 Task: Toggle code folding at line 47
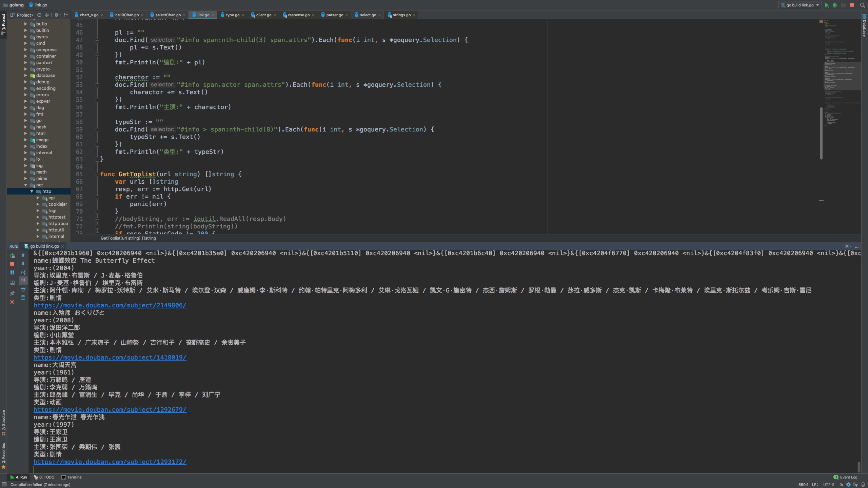point(97,40)
